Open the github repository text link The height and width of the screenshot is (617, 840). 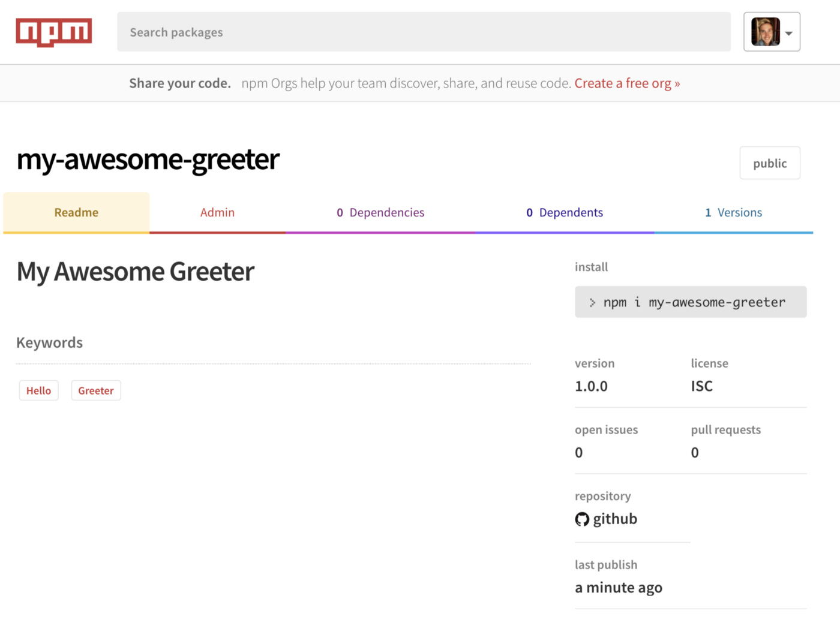[614, 519]
